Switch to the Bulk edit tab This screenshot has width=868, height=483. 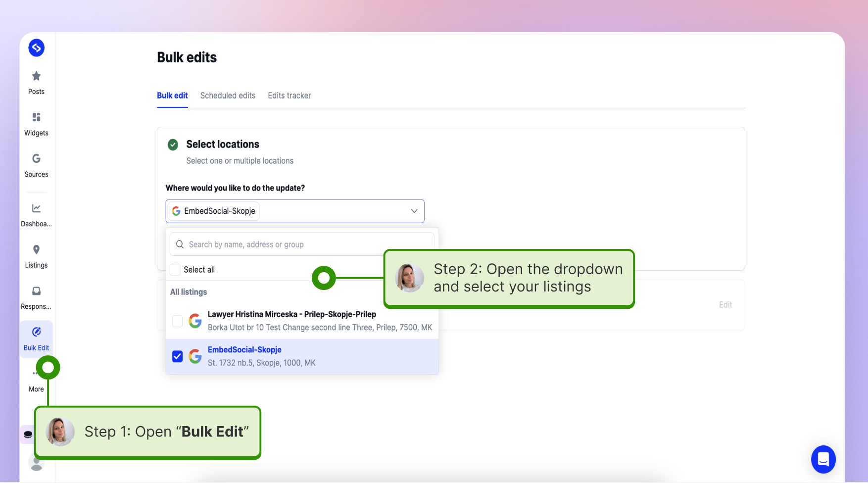point(172,96)
